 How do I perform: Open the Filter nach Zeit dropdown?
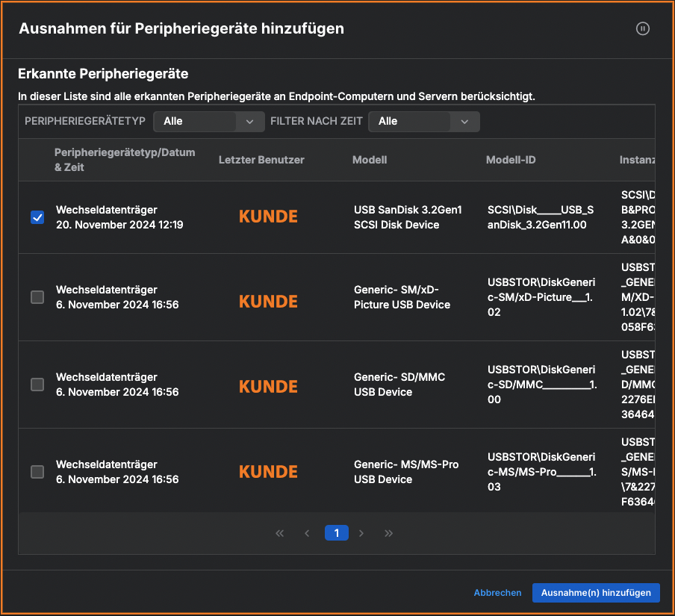pyautogui.click(x=423, y=121)
